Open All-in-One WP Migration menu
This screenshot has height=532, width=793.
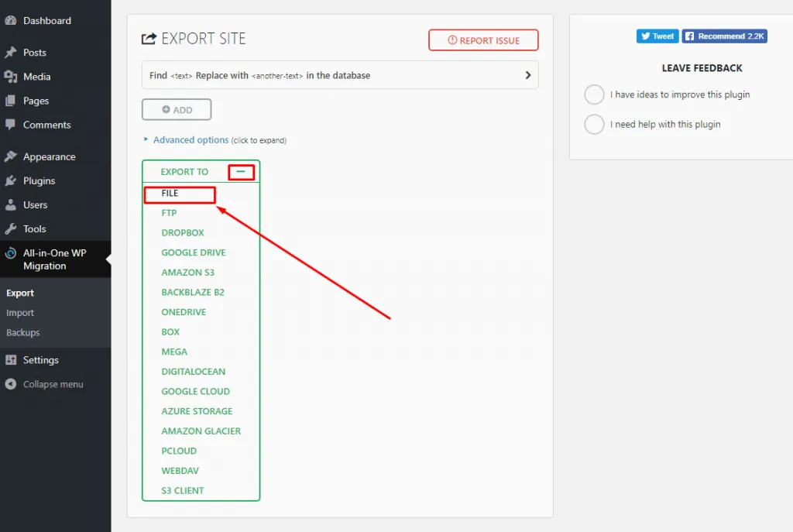pos(56,259)
